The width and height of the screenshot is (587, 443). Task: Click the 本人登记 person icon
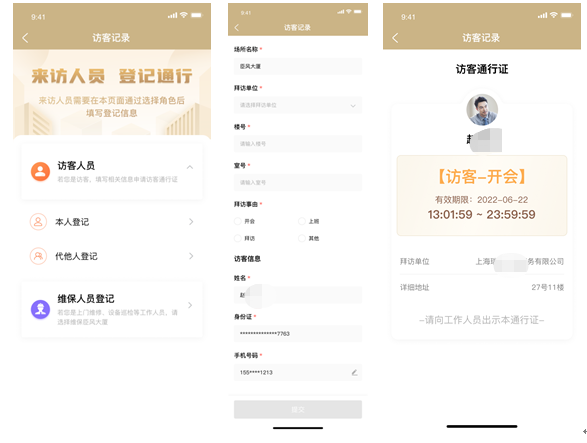pos(38,222)
